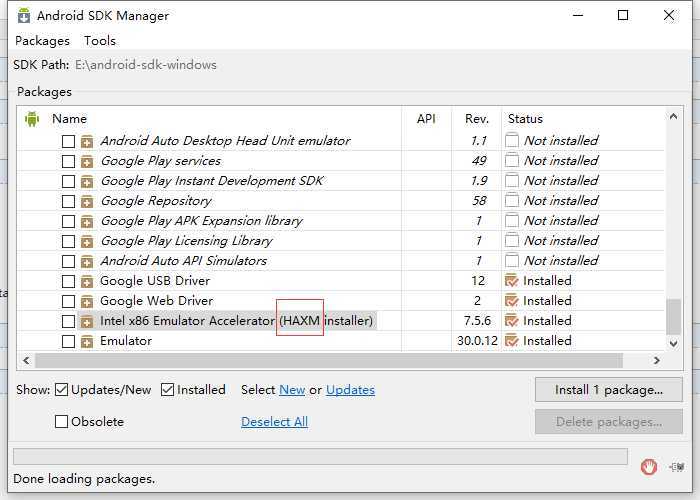Open the Tools menu

click(x=100, y=41)
